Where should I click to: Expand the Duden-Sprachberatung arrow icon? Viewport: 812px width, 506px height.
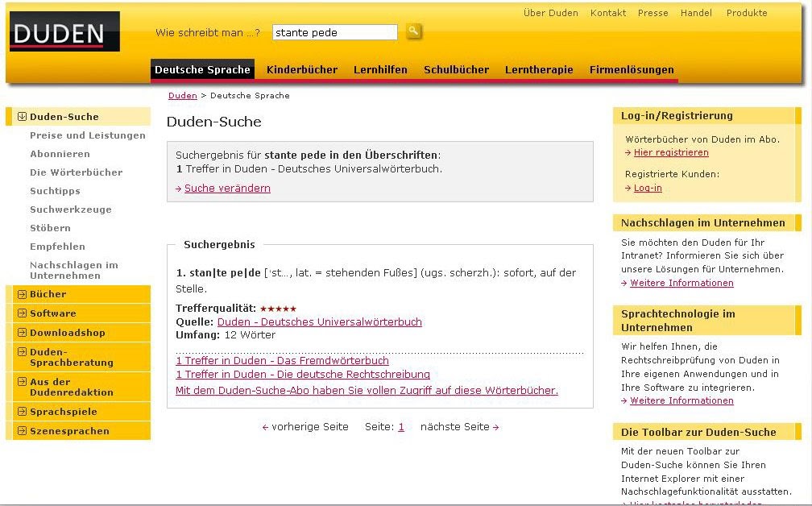[22, 351]
